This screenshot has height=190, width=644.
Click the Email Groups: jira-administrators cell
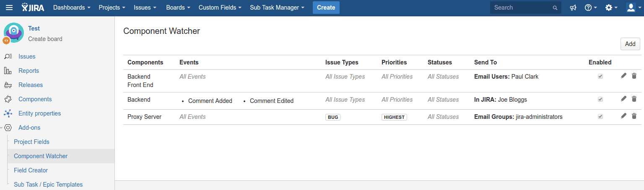pyautogui.click(x=518, y=117)
